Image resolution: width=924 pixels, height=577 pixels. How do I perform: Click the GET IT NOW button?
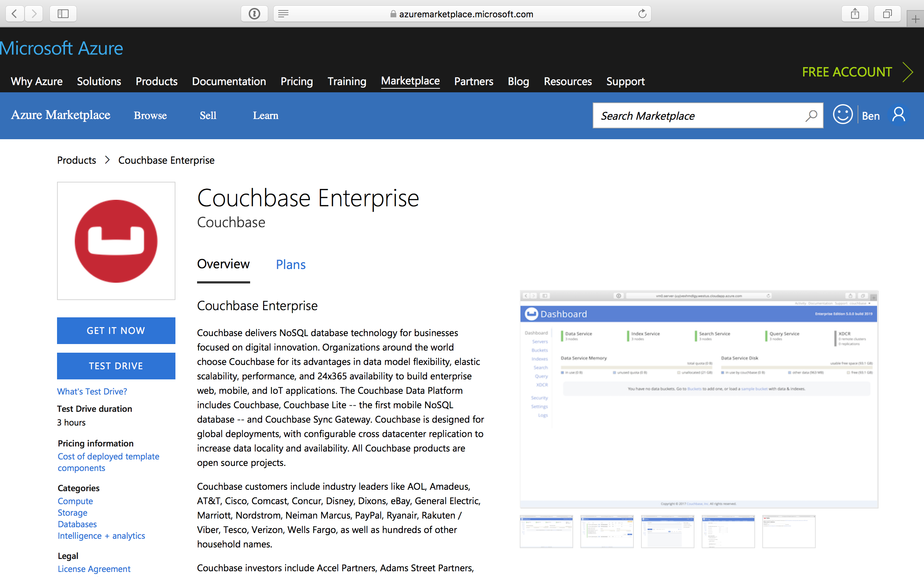coord(116,330)
